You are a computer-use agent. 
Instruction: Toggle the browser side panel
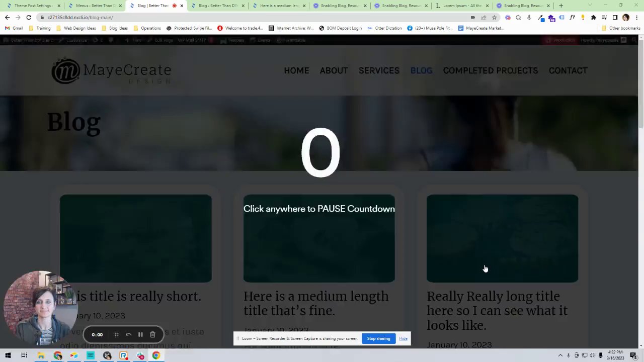(615, 18)
